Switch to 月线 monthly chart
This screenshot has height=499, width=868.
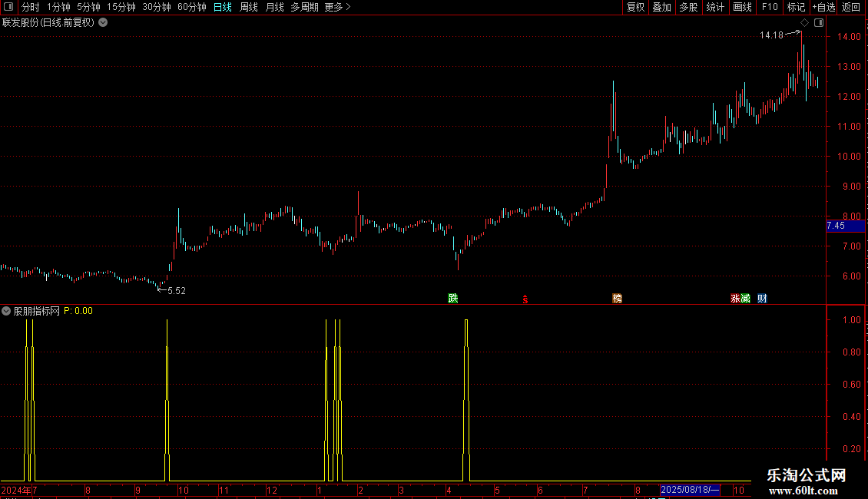tap(274, 7)
